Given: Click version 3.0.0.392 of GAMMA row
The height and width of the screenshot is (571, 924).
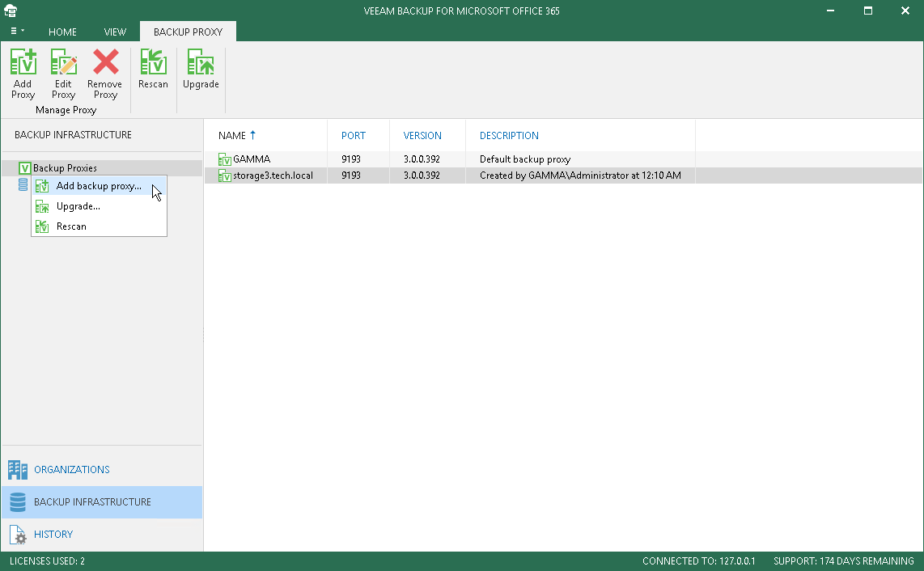Looking at the screenshot, I should [x=422, y=159].
